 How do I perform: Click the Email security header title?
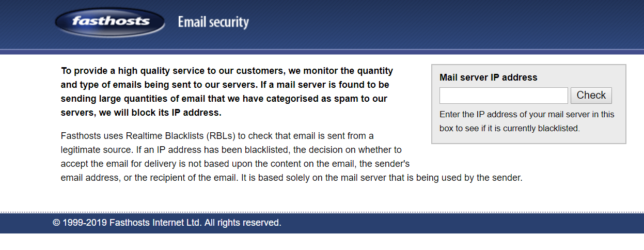pos(213,22)
